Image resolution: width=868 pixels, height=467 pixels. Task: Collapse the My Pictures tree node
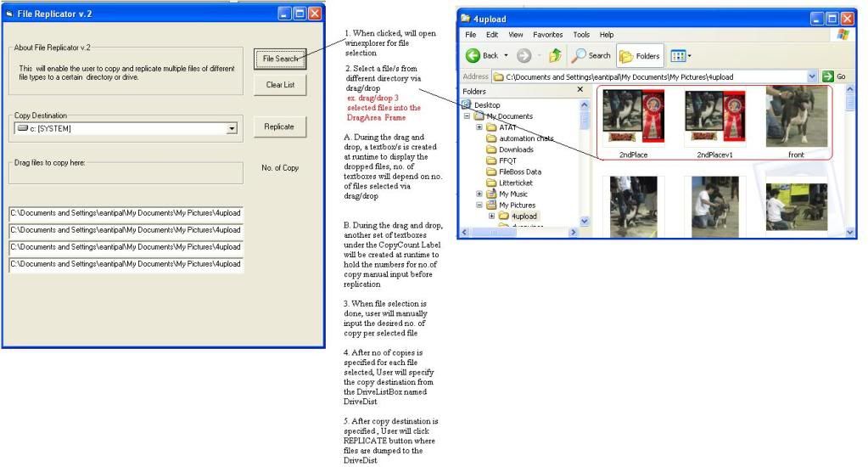pyautogui.click(x=479, y=205)
